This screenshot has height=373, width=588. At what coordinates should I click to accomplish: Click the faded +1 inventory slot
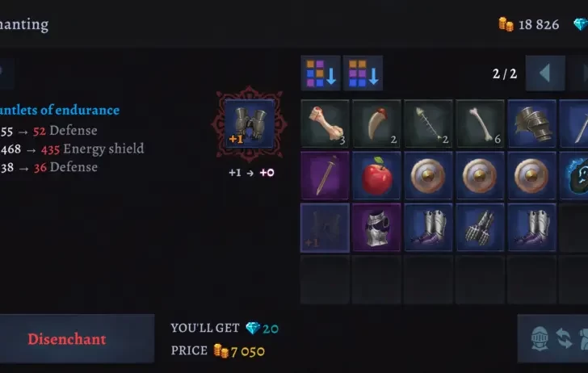[x=325, y=228]
